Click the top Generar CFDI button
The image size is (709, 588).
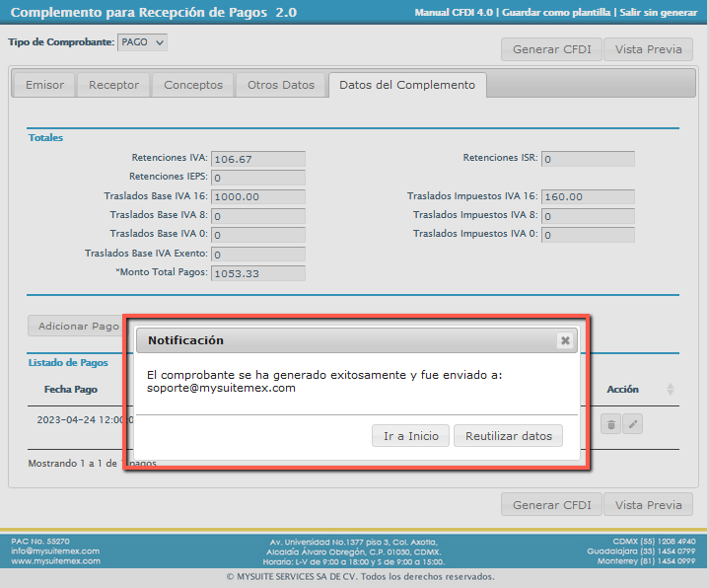550,49
